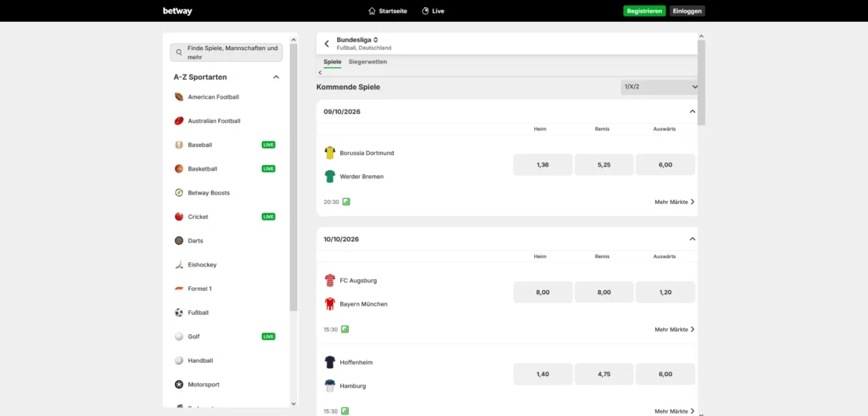Viewport: 868px width, 416px height.
Task: Open the Handball sport entry
Action: (226, 360)
